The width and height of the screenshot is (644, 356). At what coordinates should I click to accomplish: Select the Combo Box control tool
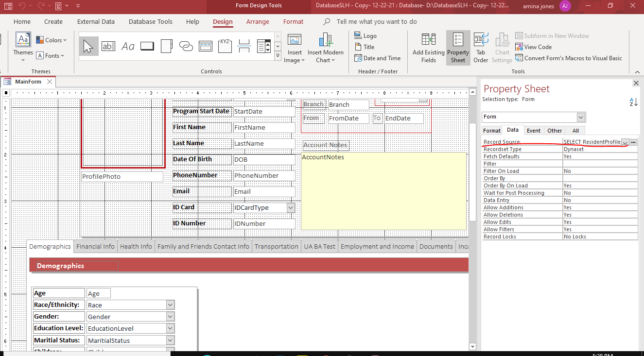(264, 46)
